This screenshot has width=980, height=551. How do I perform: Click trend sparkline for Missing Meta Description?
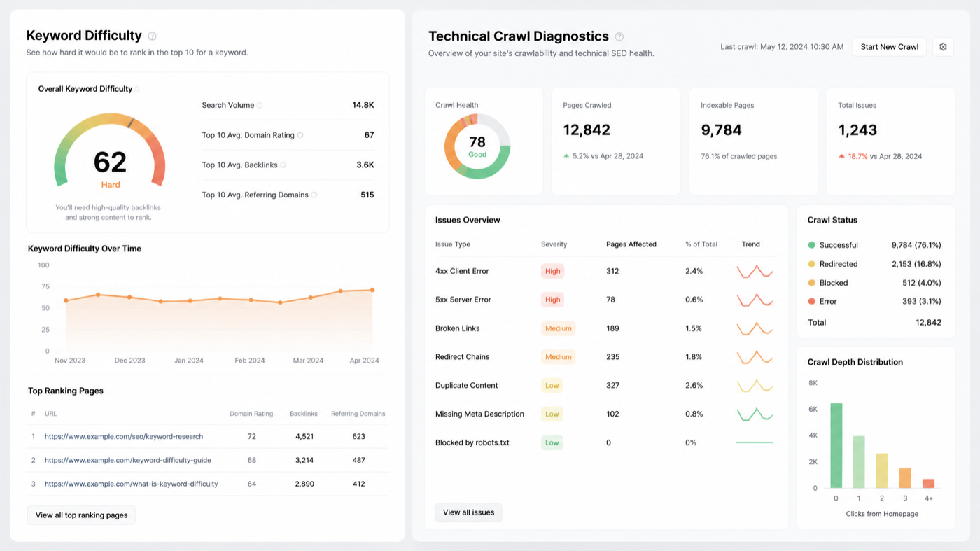(755, 414)
